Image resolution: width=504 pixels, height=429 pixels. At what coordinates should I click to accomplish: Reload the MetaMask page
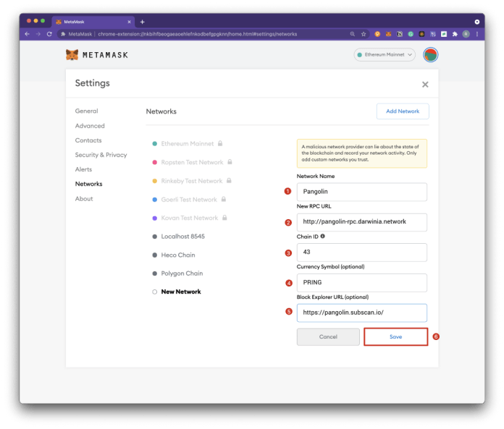(x=49, y=34)
